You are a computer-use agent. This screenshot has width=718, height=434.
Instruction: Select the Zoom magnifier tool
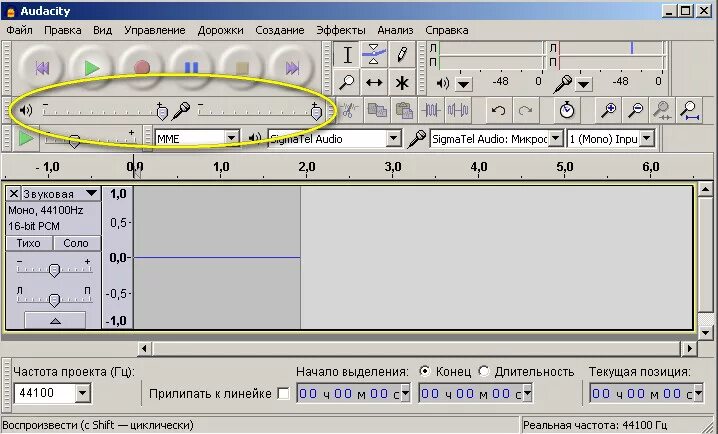coord(347,82)
